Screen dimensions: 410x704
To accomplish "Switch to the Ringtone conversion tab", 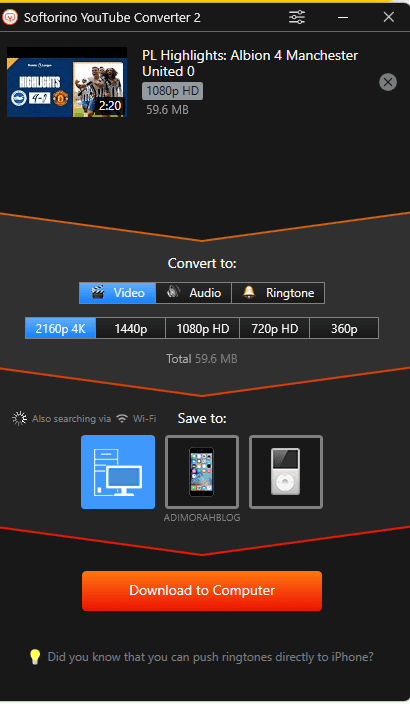I will click(x=278, y=293).
